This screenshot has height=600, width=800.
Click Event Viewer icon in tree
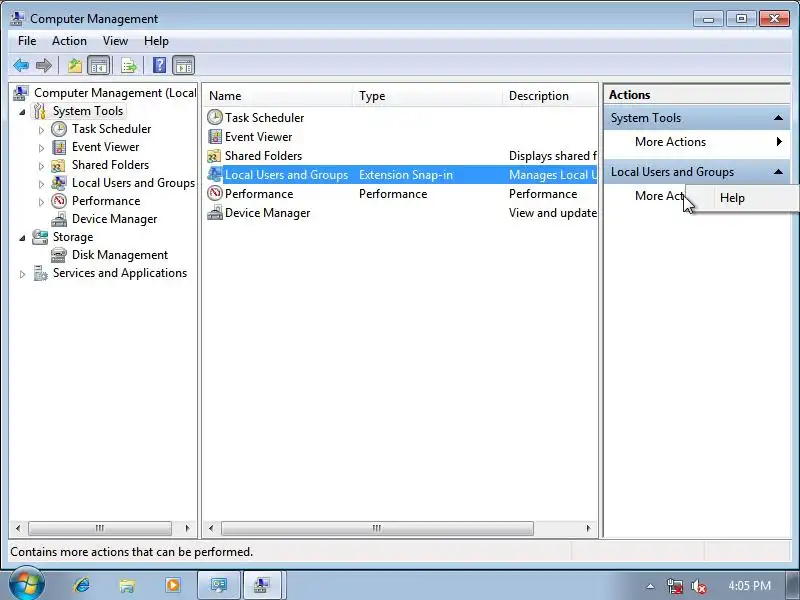click(59, 147)
